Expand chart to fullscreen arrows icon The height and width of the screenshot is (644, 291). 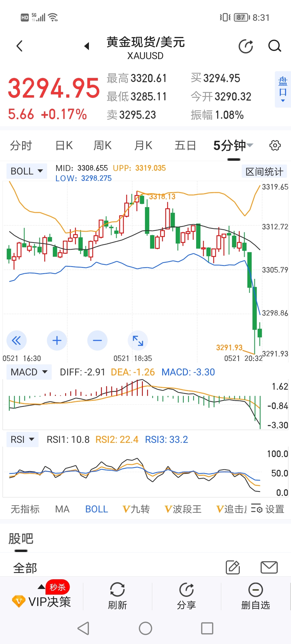click(138, 340)
